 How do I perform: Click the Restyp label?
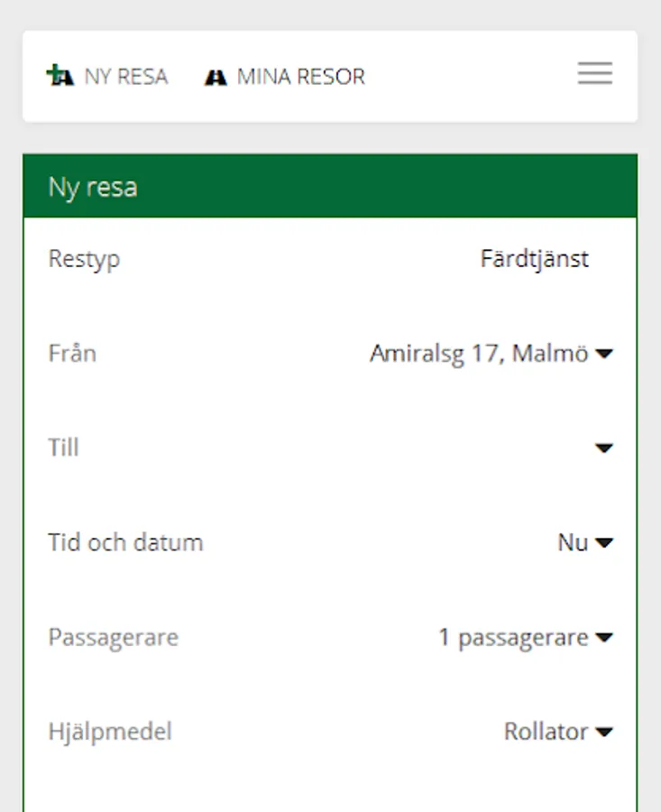point(84,260)
